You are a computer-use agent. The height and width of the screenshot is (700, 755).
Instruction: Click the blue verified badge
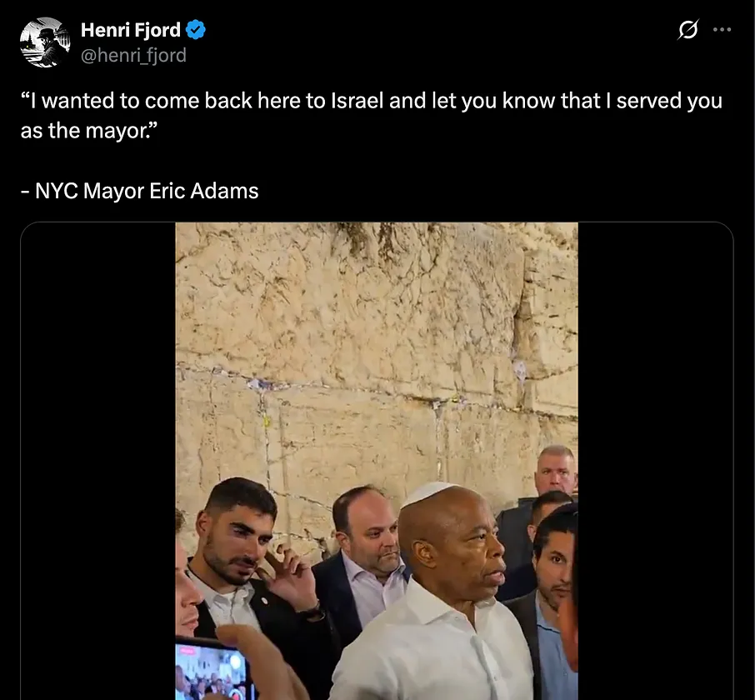click(x=196, y=30)
